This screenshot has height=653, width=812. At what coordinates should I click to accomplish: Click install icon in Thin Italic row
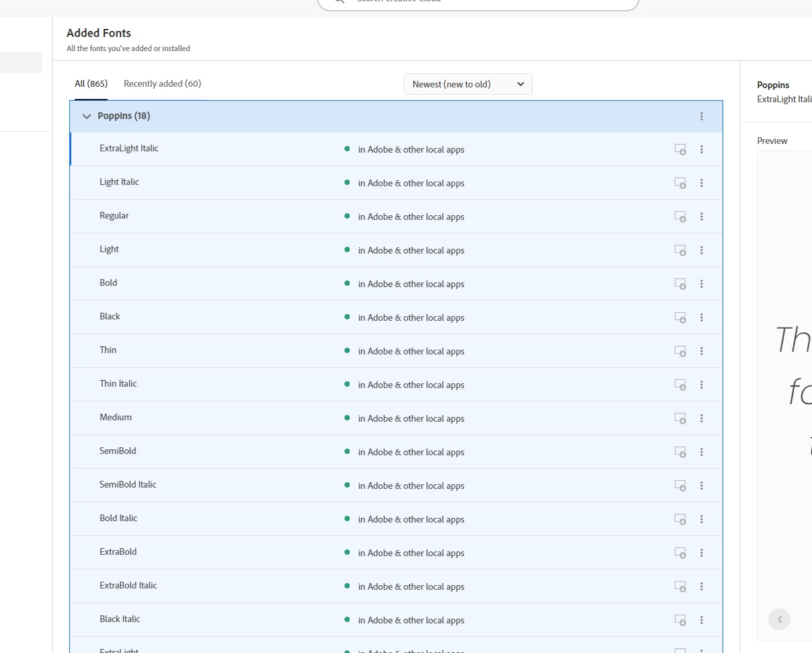[680, 385]
